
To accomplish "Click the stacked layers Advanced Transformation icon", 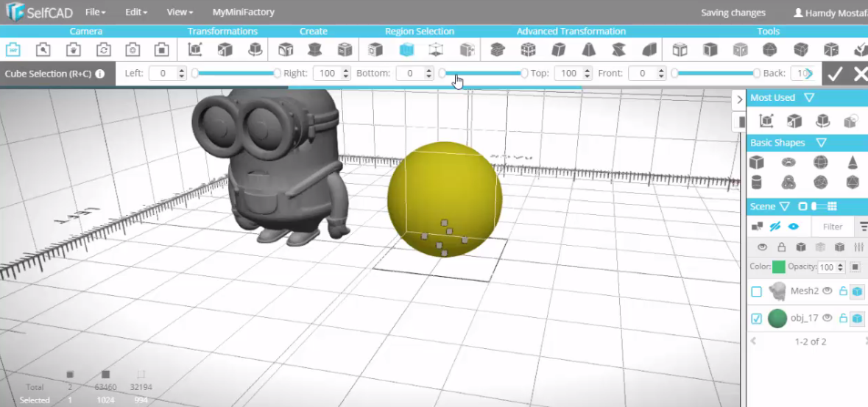I will [498, 50].
